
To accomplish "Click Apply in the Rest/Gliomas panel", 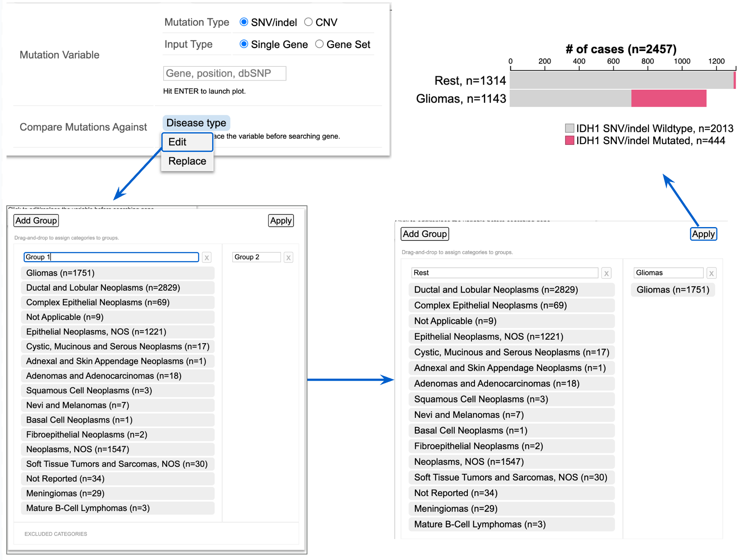I will coord(703,234).
